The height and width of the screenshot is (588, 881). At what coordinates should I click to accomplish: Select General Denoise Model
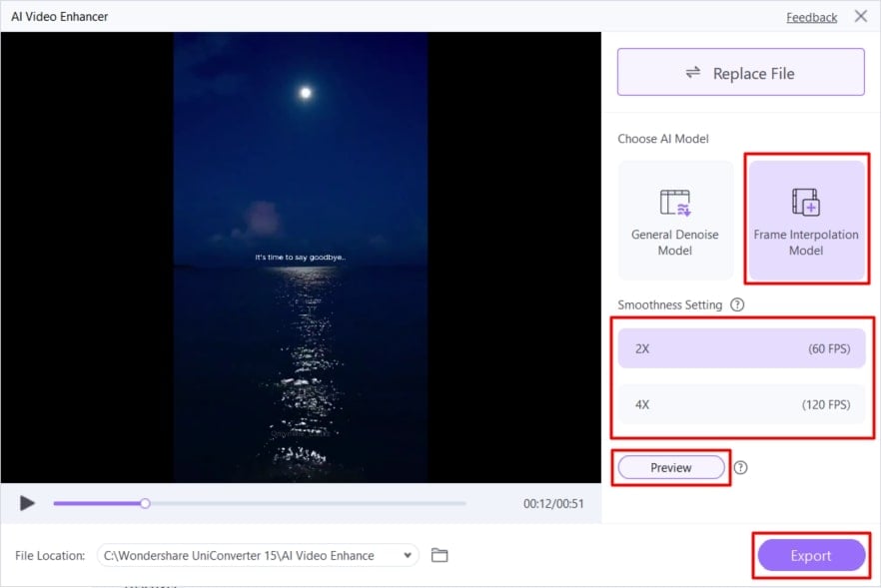click(x=675, y=221)
